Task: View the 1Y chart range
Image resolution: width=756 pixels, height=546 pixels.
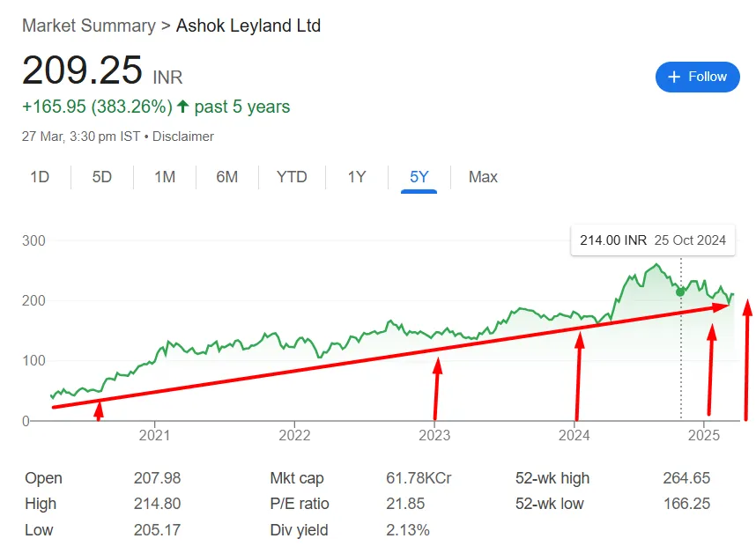Action: [356, 177]
